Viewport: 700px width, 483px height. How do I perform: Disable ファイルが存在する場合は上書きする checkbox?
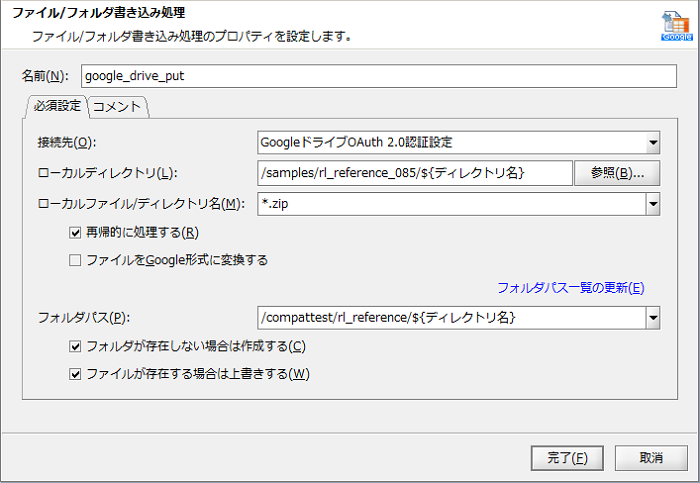(76, 374)
